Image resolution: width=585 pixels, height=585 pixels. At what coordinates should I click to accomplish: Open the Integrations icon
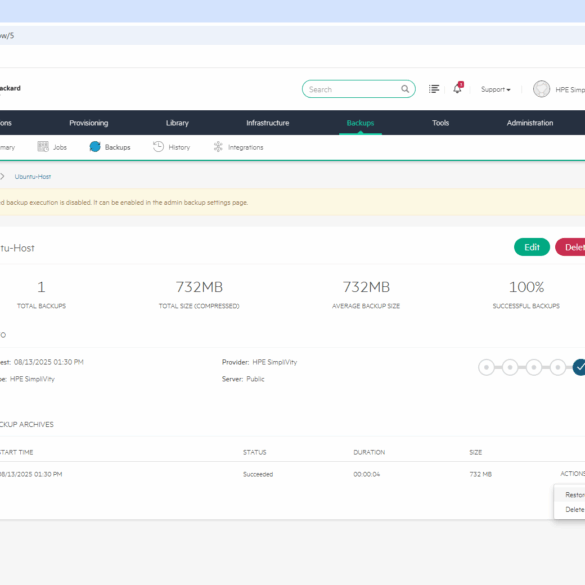tap(218, 147)
